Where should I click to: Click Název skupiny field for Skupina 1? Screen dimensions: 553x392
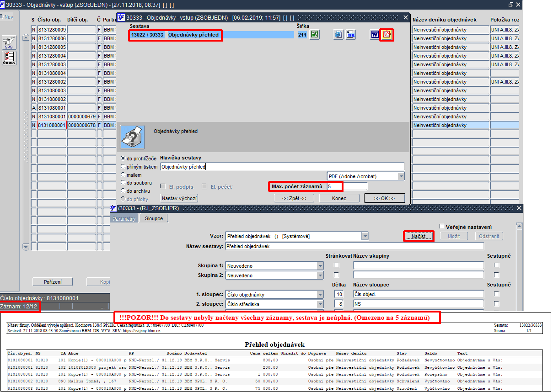click(x=419, y=265)
